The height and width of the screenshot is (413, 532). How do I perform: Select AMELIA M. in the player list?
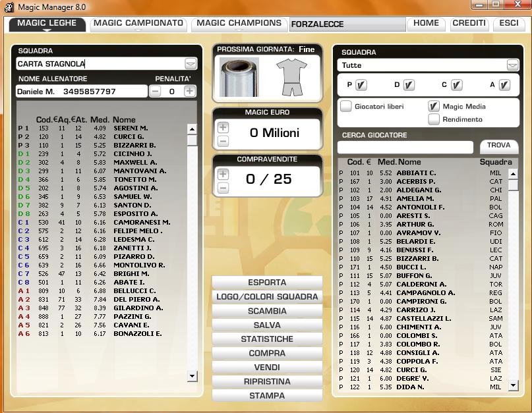coord(423,199)
